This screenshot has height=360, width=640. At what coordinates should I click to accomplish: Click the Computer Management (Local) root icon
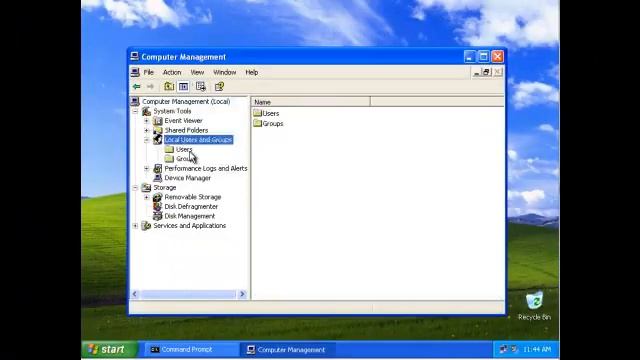click(x=135, y=101)
